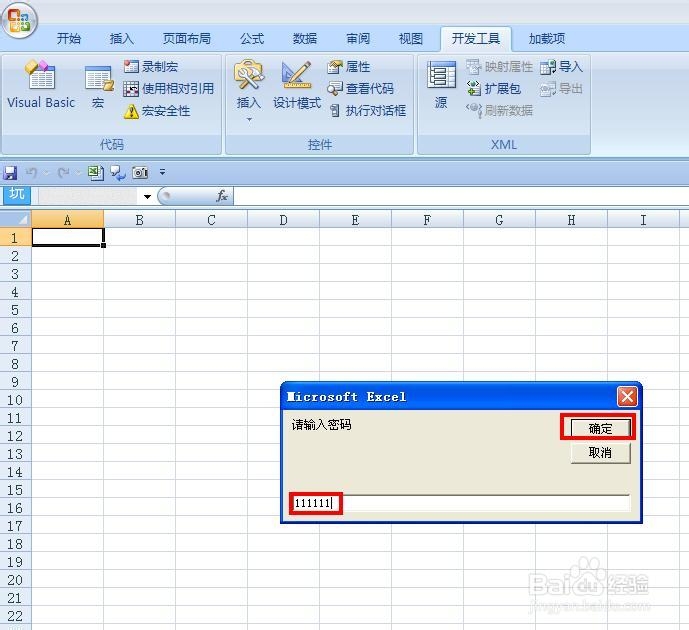Viewport: 689px width, 630px height.
Task: Open the Insert controls (插入) dropdown
Action: pyautogui.click(x=249, y=91)
